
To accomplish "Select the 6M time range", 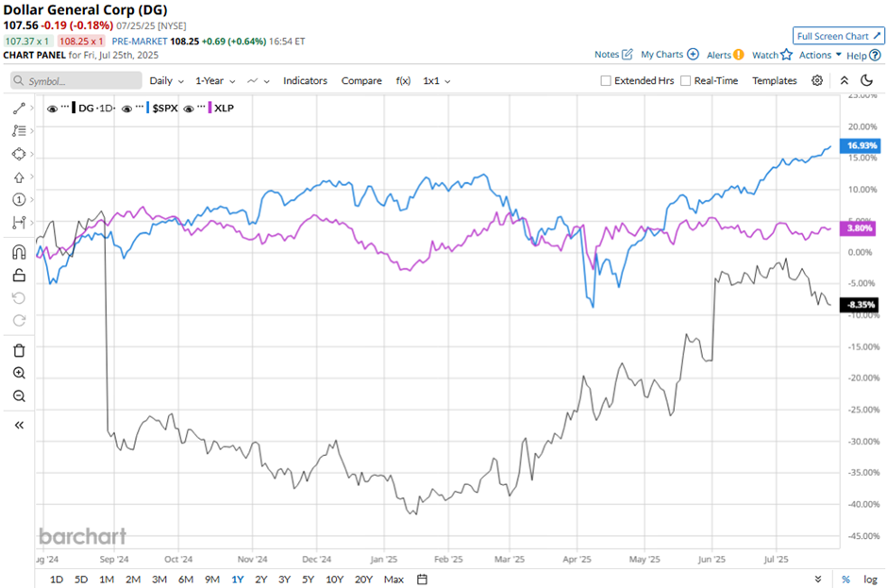I will click(x=186, y=580).
